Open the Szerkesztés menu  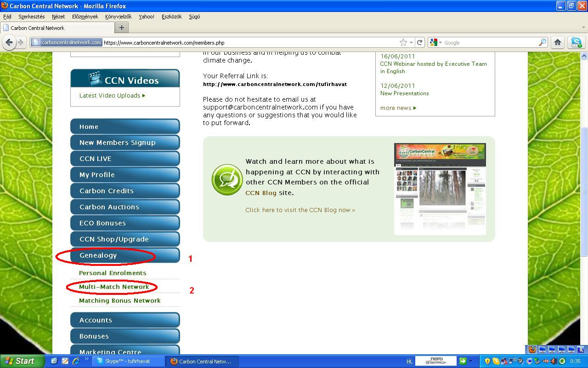coord(32,17)
